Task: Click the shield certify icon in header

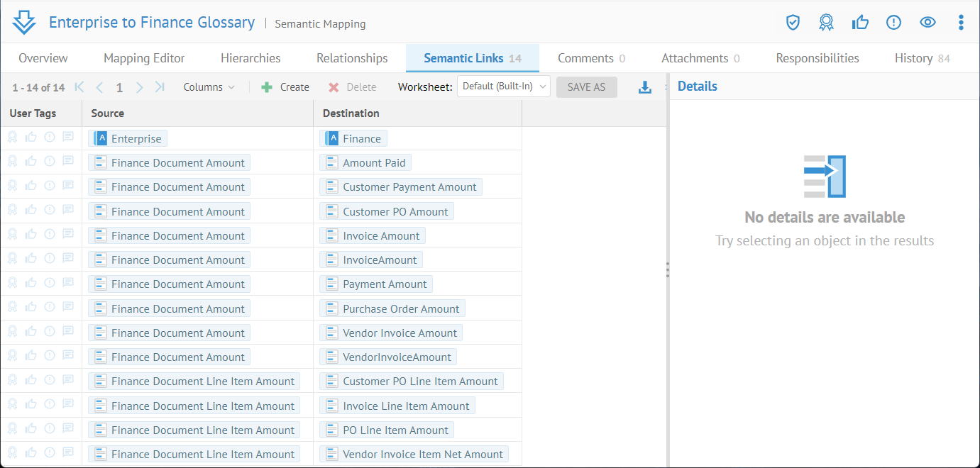Action: [x=793, y=23]
